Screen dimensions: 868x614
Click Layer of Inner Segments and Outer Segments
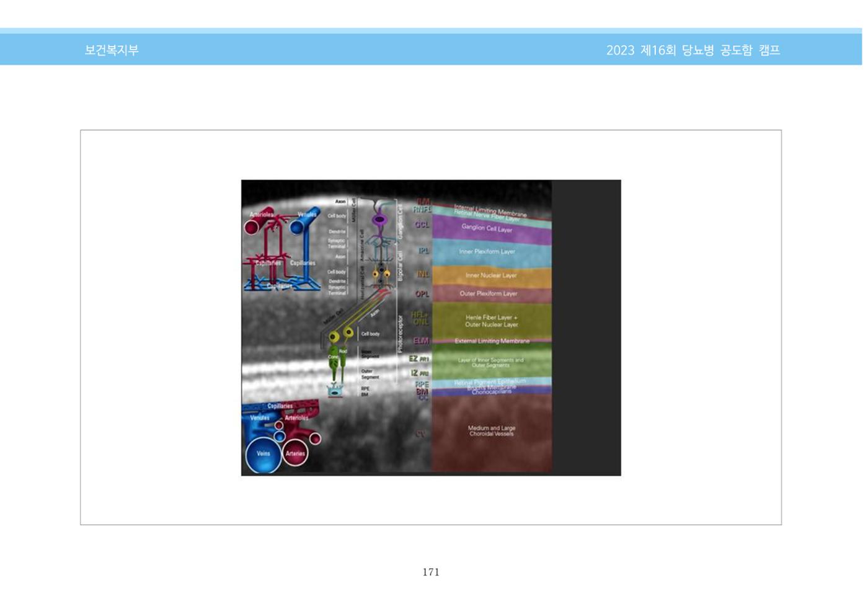pyautogui.click(x=490, y=362)
